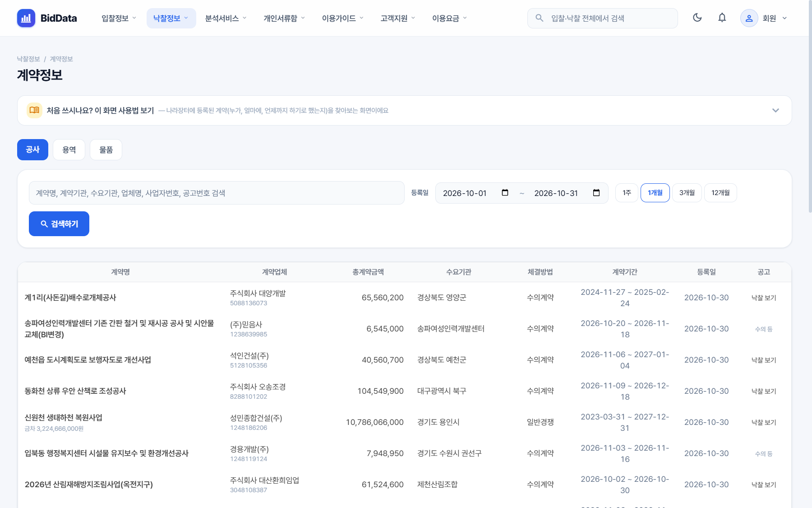
Task: Open 입찰정보 menu dropdown
Action: tap(119, 18)
